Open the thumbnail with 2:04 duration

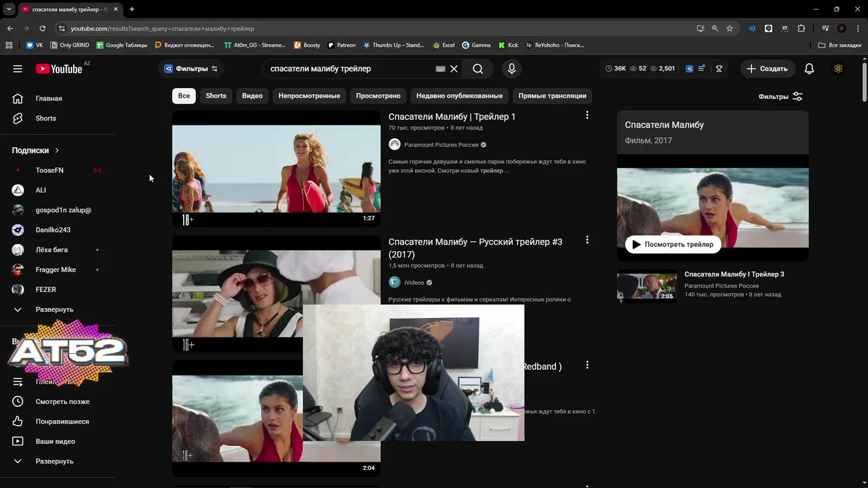[x=276, y=418]
